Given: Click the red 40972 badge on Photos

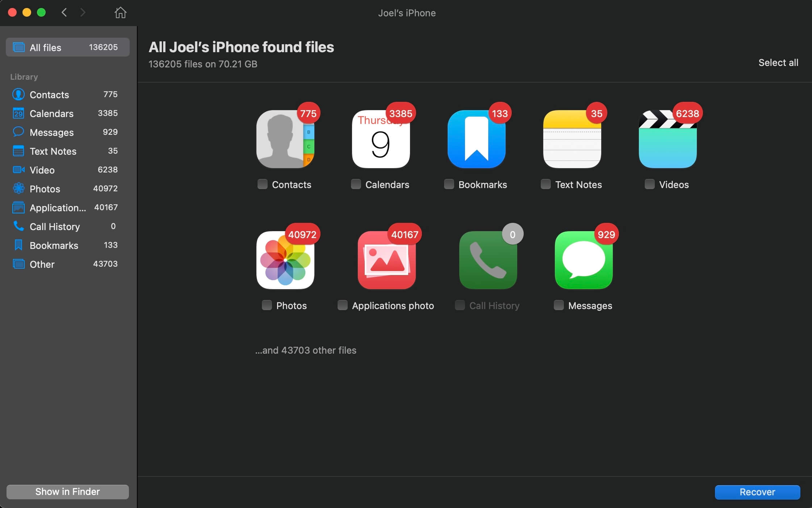Looking at the screenshot, I should click(x=302, y=234).
